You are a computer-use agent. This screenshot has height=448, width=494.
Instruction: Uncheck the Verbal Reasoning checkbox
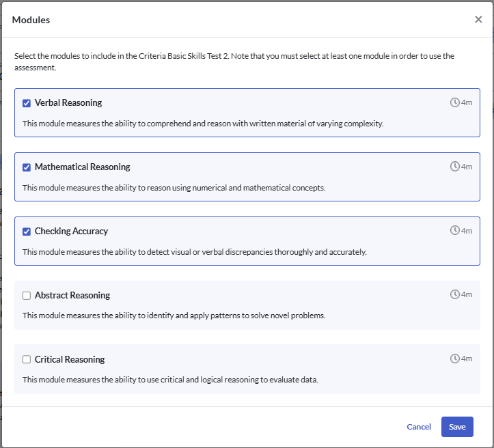click(27, 103)
